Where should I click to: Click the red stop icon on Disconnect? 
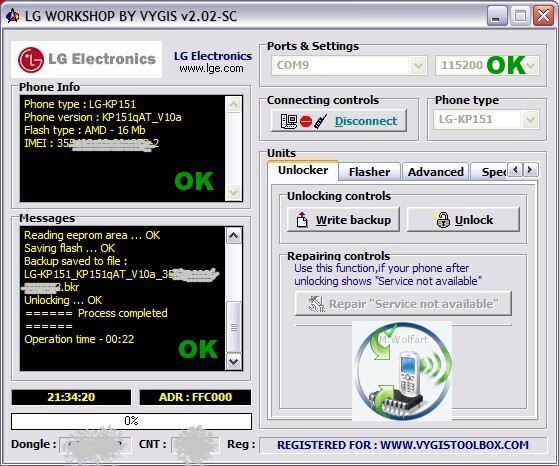click(306, 121)
